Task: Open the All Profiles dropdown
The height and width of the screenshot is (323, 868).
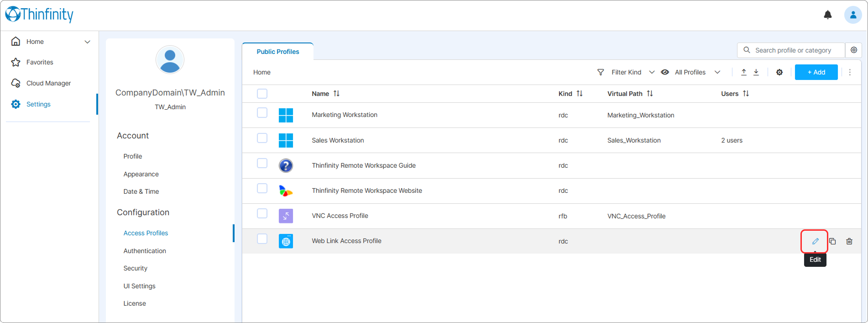Action: tap(697, 72)
